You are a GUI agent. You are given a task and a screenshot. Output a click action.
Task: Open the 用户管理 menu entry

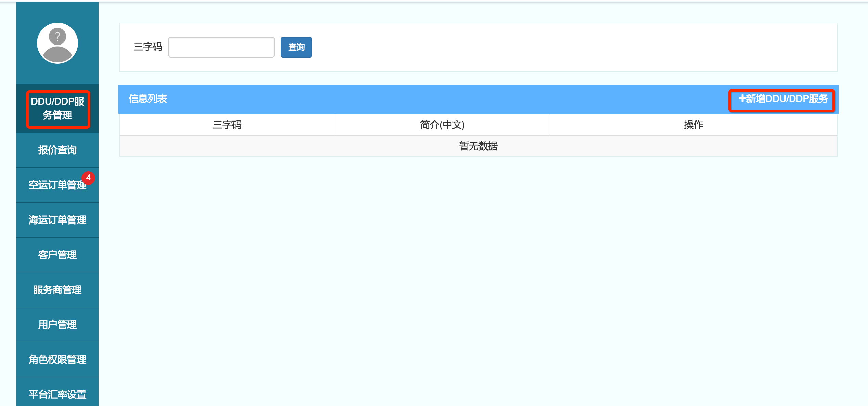coord(58,325)
